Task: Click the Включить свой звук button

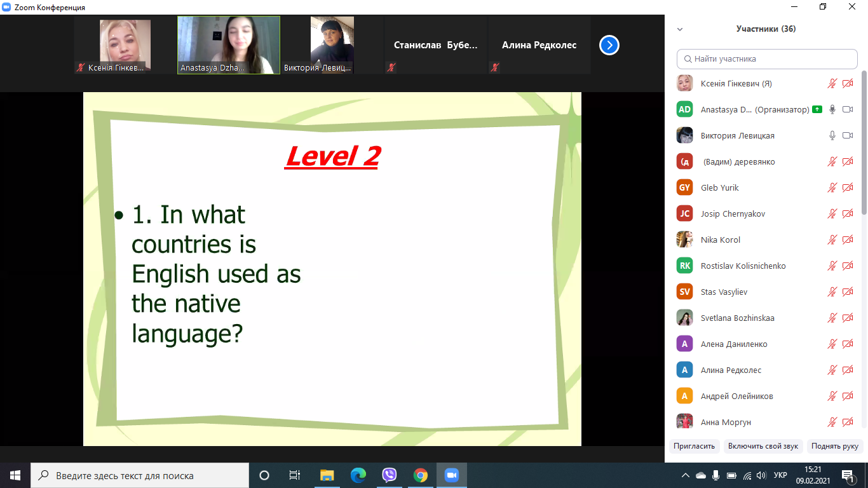Action: coord(763,446)
